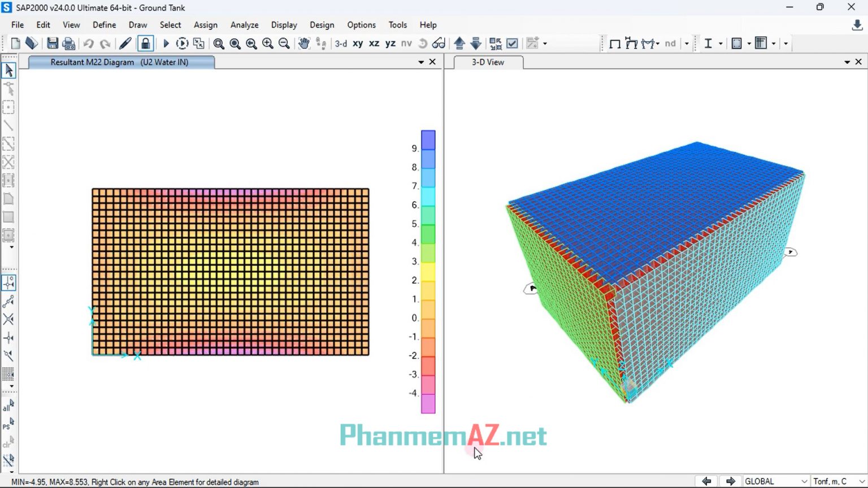Click the Save model icon
The height and width of the screenshot is (488, 868).
tap(53, 43)
